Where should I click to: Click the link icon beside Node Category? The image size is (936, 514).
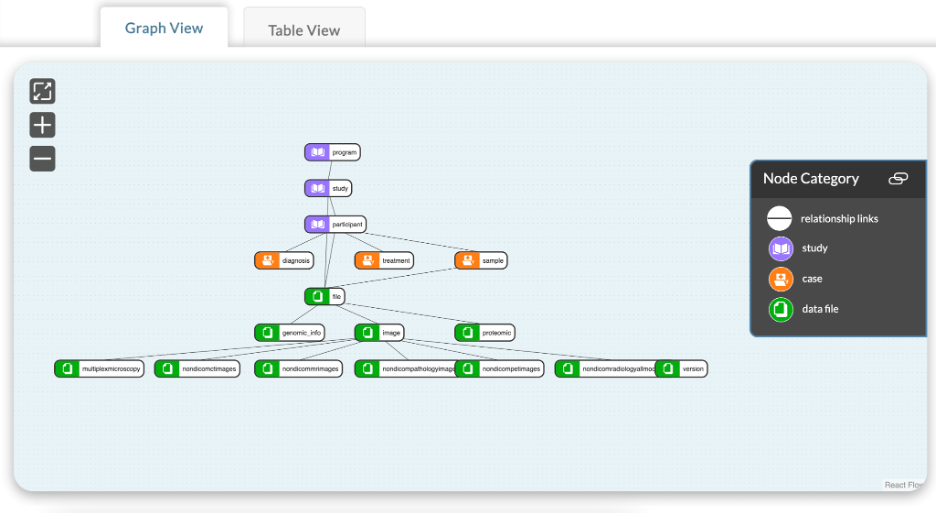point(898,179)
